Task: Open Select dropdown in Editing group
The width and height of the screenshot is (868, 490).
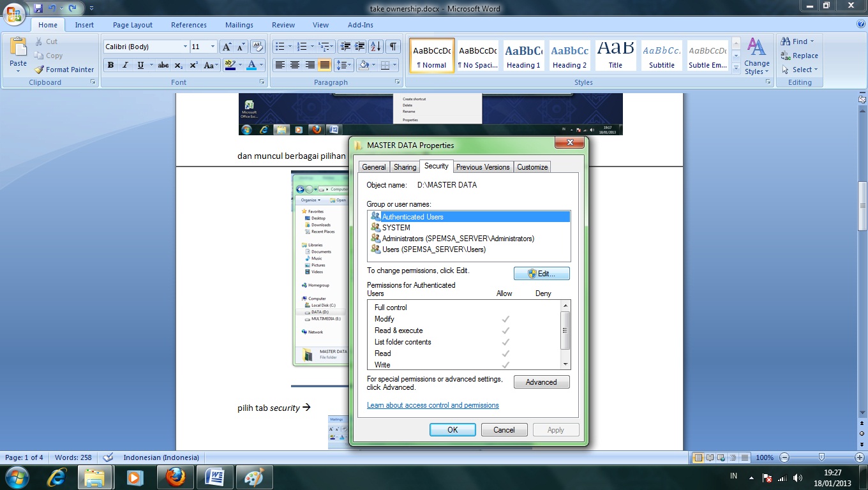Action: (799, 70)
